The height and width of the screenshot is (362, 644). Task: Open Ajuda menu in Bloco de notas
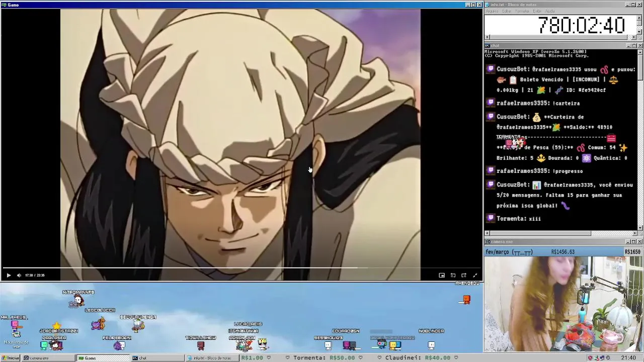550,11
